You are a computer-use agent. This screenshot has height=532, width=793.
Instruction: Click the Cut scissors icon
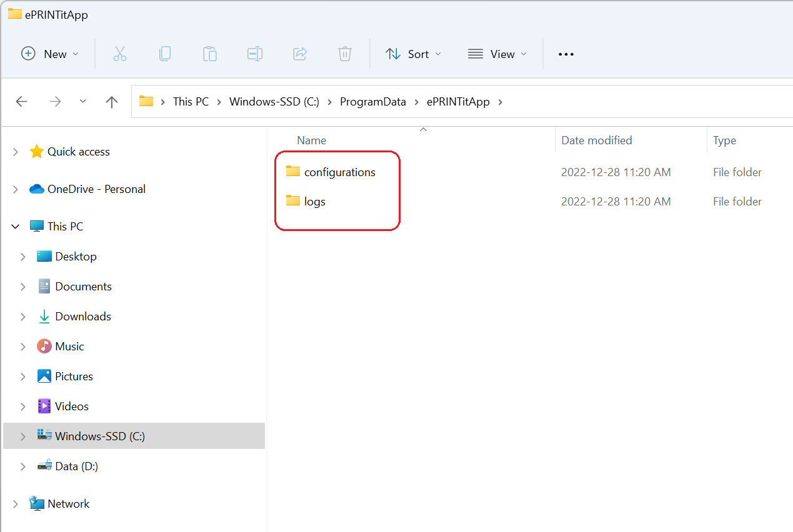pos(119,54)
